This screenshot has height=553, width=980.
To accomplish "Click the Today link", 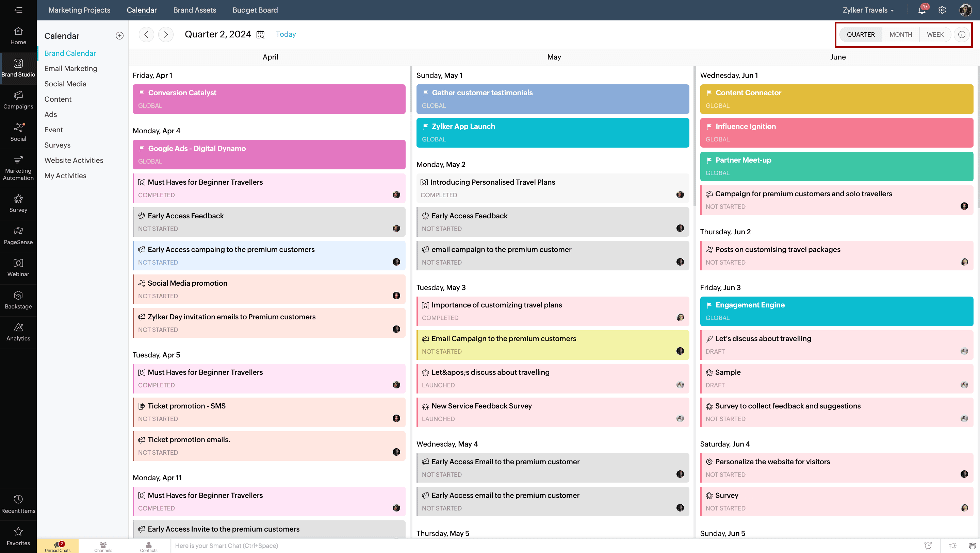I will tap(286, 34).
